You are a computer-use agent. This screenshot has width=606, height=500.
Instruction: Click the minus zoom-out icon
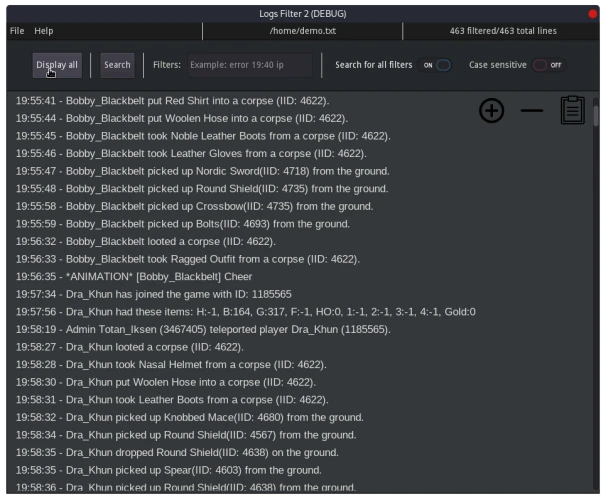(x=532, y=110)
